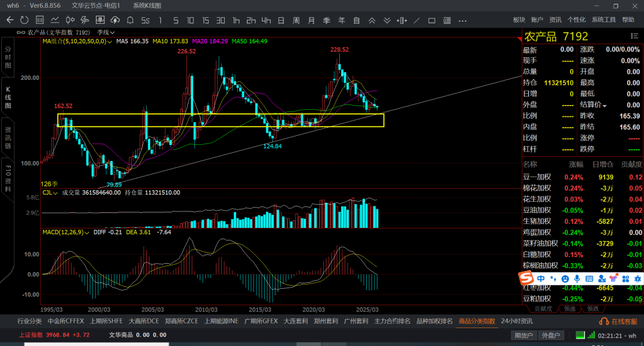The height and width of the screenshot is (346, 644).
Task: Open the CJL indicator dropdown arrow
Action: click(55, 193)
